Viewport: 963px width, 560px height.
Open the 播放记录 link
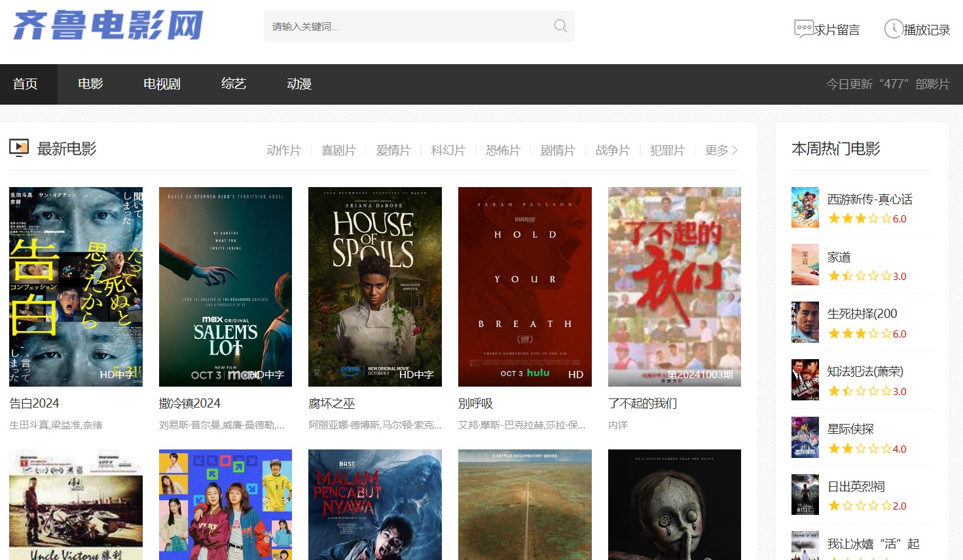click(x=926, y=29)
